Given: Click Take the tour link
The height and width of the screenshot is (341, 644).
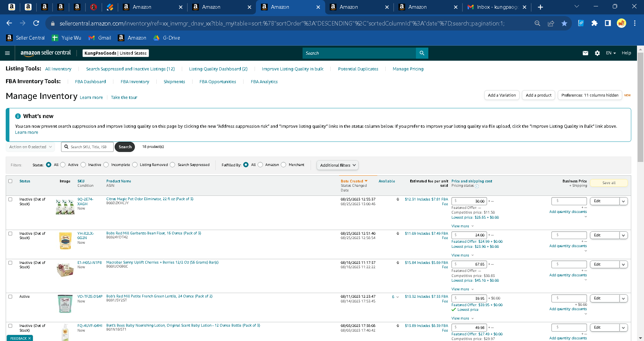Looking at the screenshot, I should tap(124, 98).
